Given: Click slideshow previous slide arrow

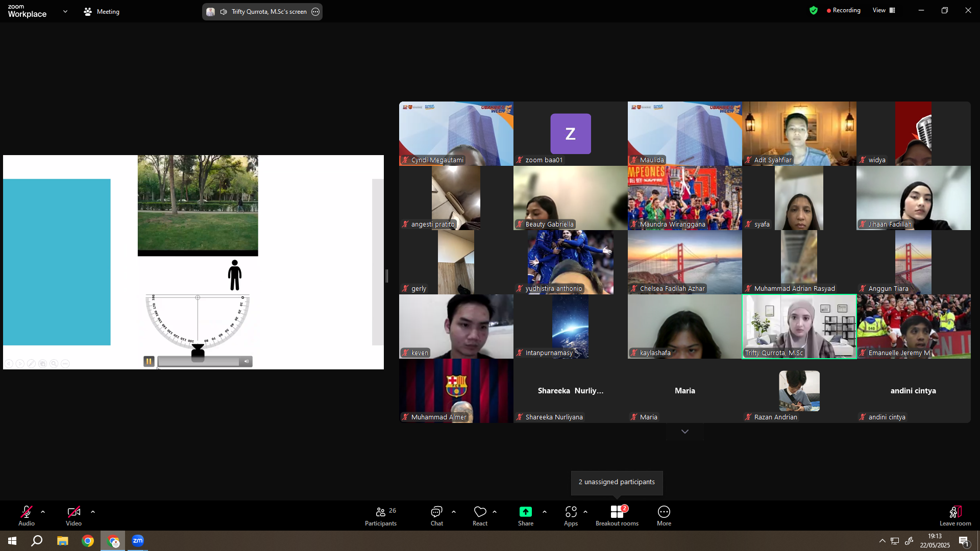Looking at the screenshot, I should point(9,364).
